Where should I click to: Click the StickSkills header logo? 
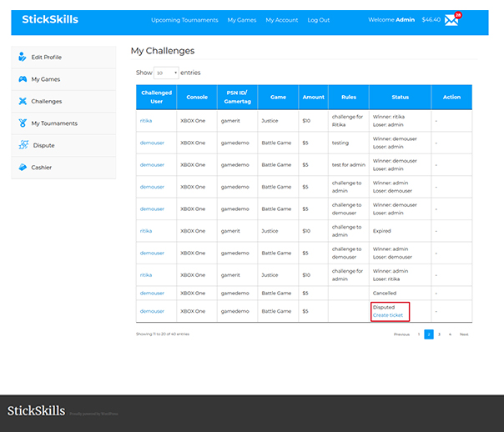50,19
